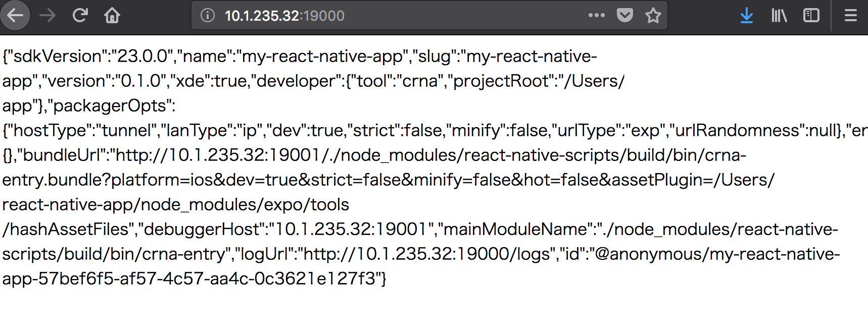Image resolution: width=868 pixels, height=335 pixels.
Task: Open the page actions three-dot menu
Action: [x=597, y=16]
